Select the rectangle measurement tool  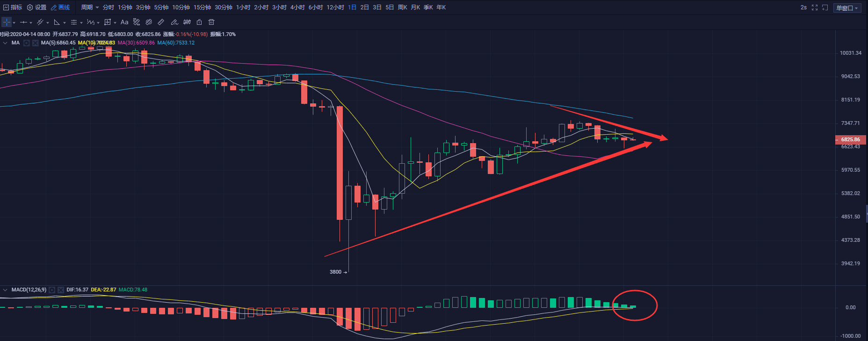tap(108, 22)
